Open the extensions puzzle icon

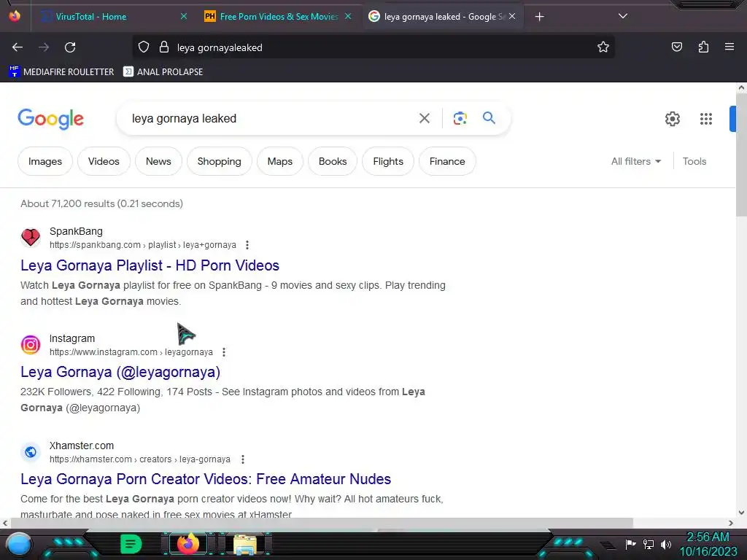click(703, 47)
